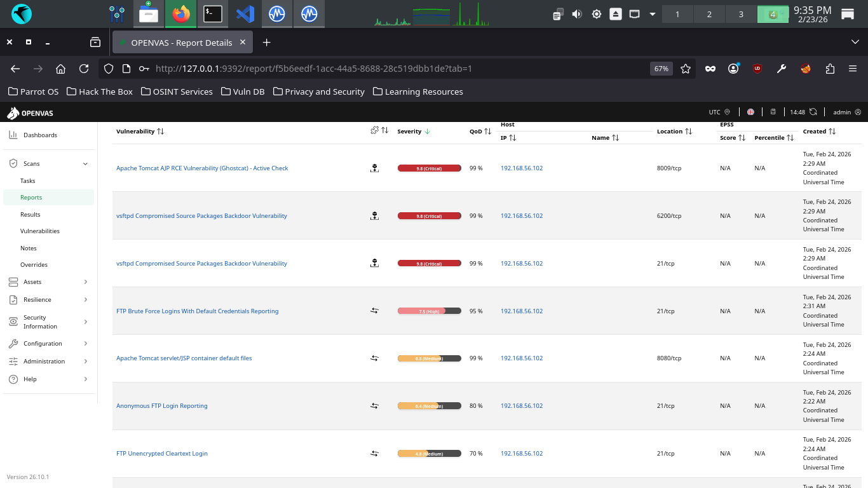
Task: Click the UTC timezone location pin
Action: pyautogui.click(x=728, y=112)
